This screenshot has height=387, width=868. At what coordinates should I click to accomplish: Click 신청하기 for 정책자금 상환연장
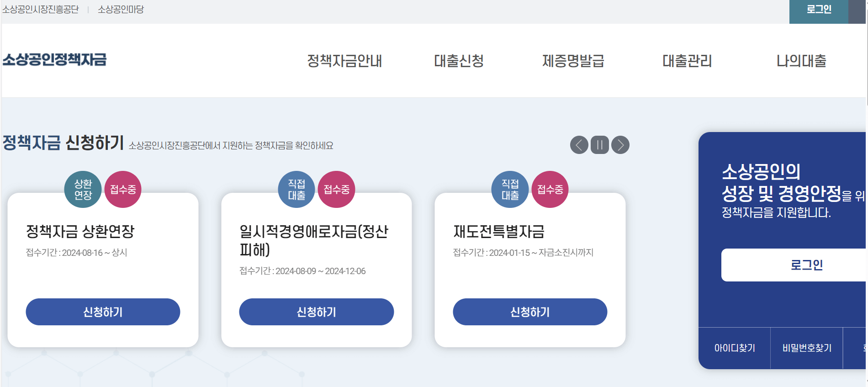(103, 312)
